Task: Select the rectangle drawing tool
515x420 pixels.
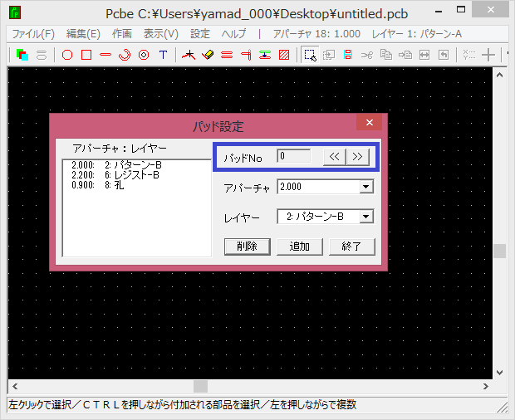Action: [86, 56]
